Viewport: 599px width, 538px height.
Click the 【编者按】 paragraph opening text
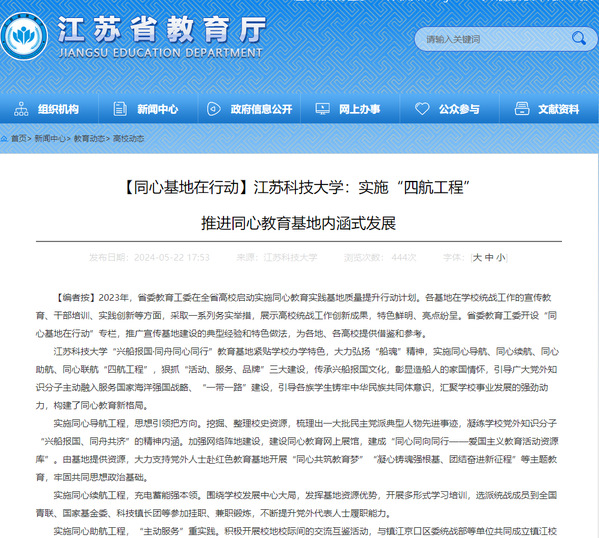(74, 298)
